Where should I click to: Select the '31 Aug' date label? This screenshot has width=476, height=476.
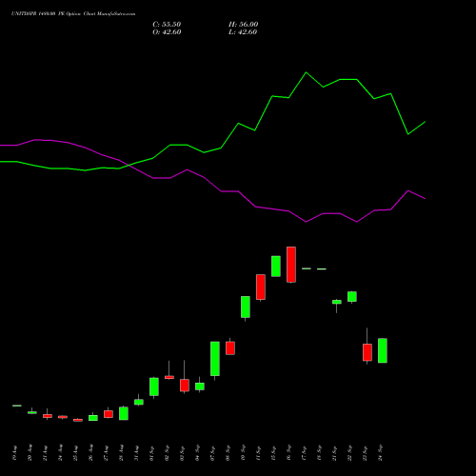(x=137, y=453)
